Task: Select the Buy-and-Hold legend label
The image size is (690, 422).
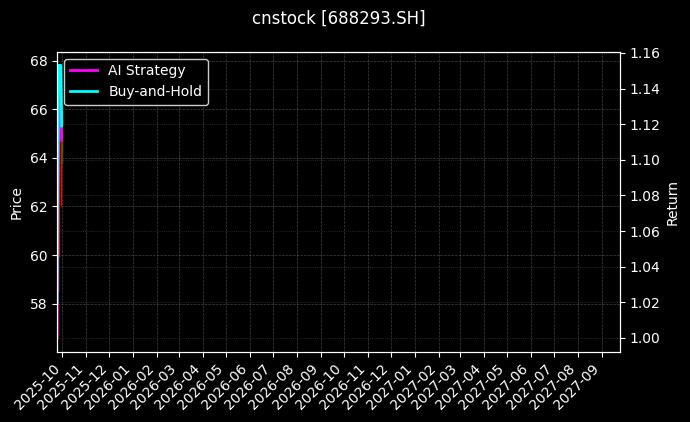Action: [155, 91]
